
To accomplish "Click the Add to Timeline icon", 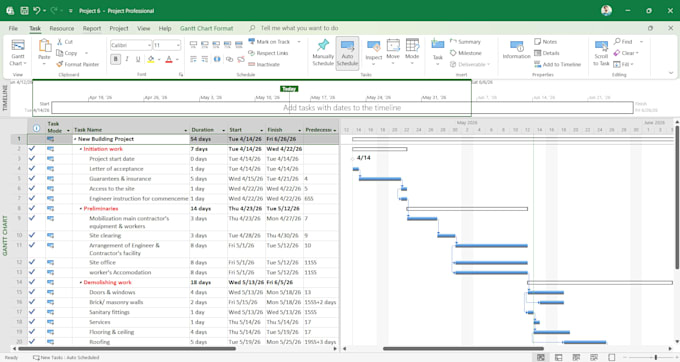I will click(537, 64).
